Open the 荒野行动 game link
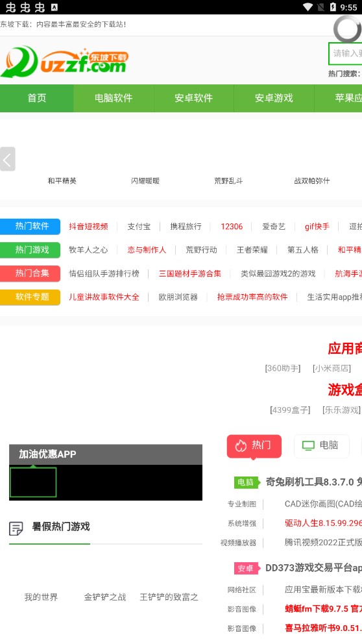The width and height of the screenshot is (362, 644). click(202, 250)
